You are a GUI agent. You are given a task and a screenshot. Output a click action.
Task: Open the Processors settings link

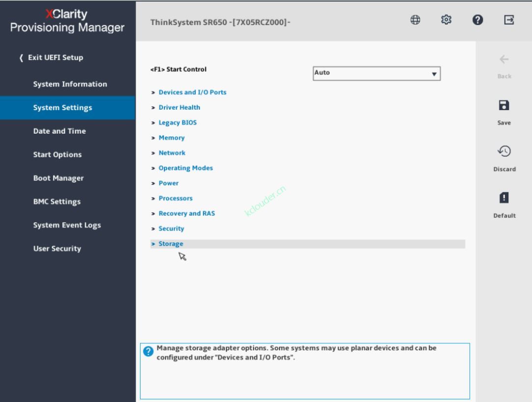(176, 198)
